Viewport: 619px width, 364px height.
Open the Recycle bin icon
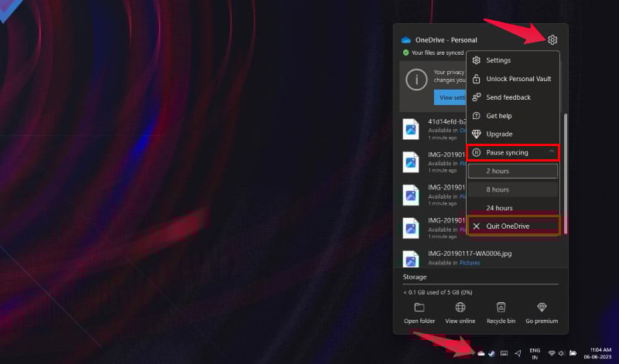point(501,308)
